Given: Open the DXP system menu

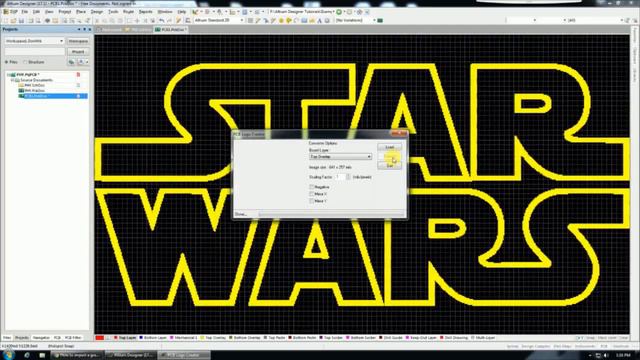Looking at the screenshot, I should point(11,12).
